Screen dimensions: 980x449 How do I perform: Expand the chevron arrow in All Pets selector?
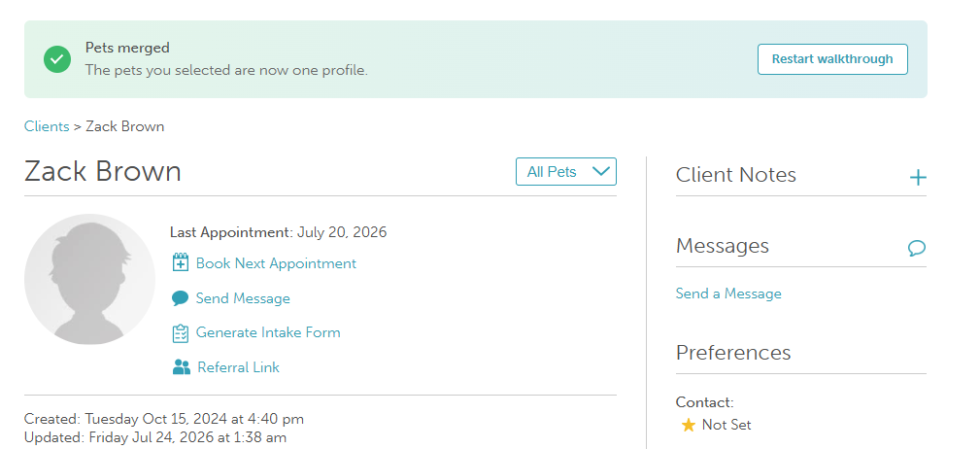pyautogui.click(x=600, y=171)
